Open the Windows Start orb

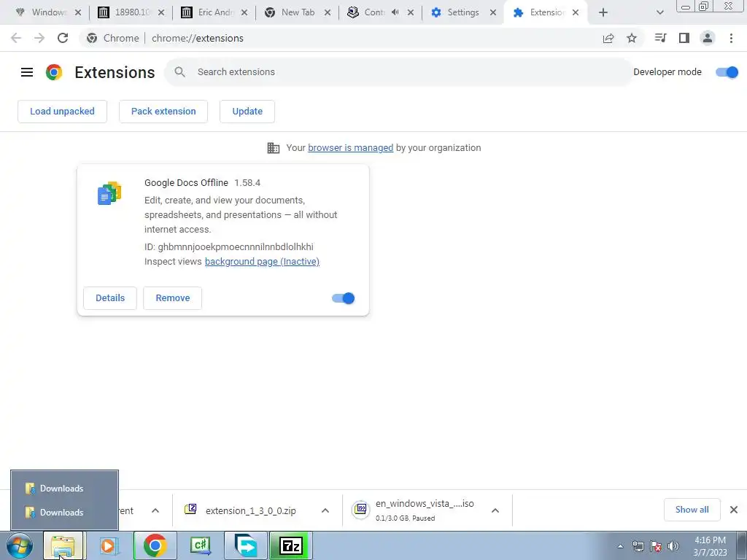point(20,545)
